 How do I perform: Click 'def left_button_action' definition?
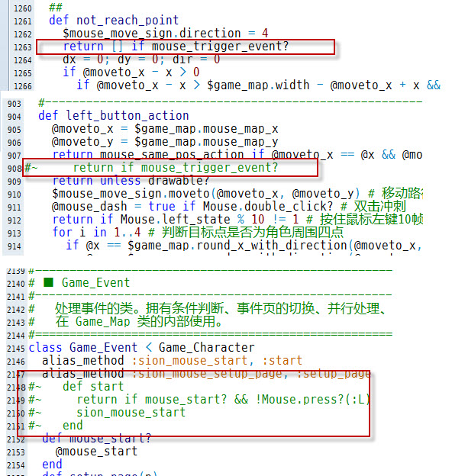click(x=114, y=116)
